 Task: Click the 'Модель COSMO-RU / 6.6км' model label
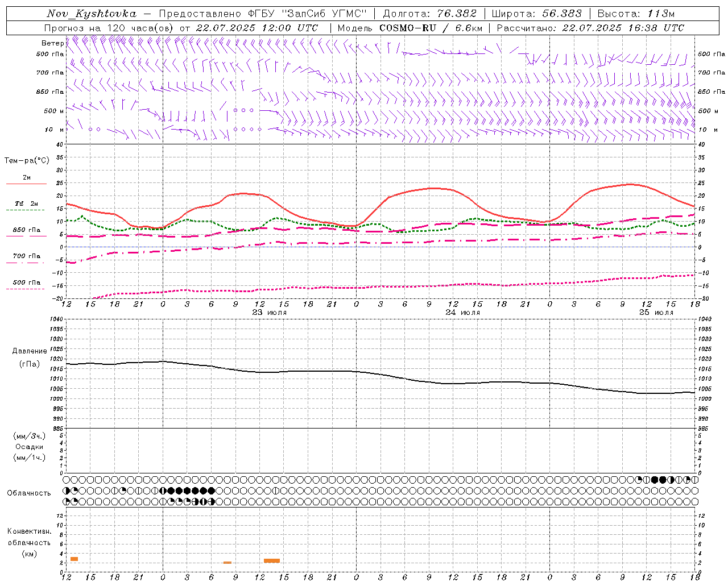click(409, 28)
